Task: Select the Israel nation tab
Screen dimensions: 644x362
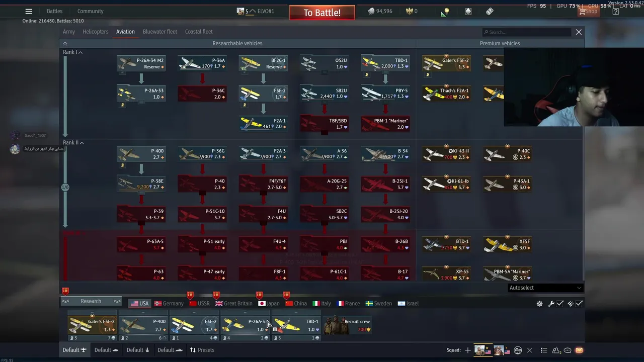Action: 408,303
